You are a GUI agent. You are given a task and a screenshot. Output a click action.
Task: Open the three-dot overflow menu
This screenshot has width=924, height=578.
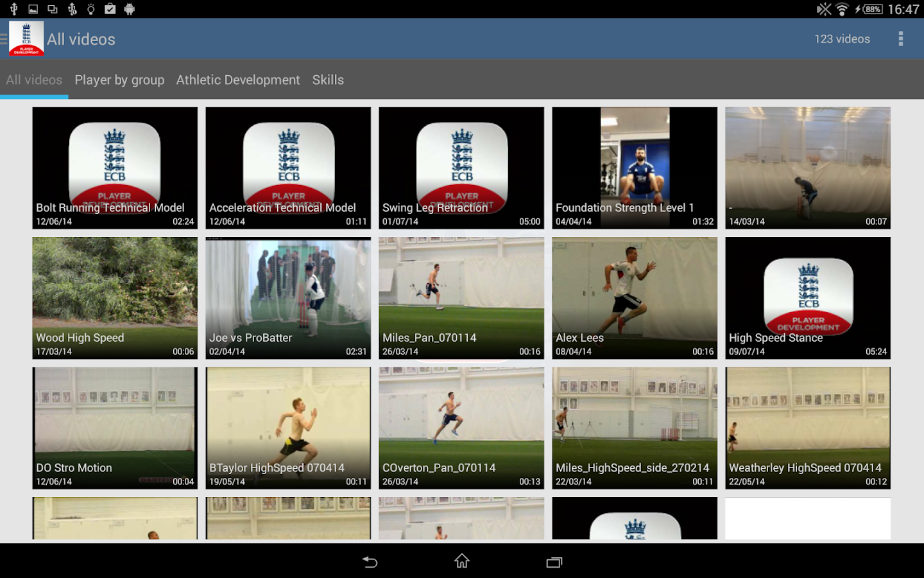coord(900,39)
